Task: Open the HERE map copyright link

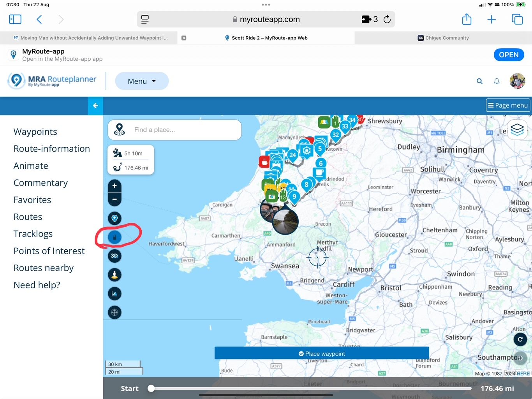Action: (x=523, y=373)
